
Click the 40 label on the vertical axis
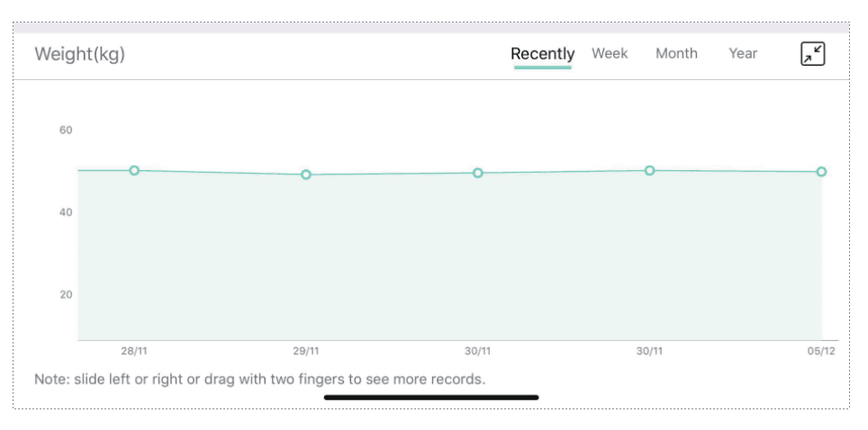click(66, 212)
